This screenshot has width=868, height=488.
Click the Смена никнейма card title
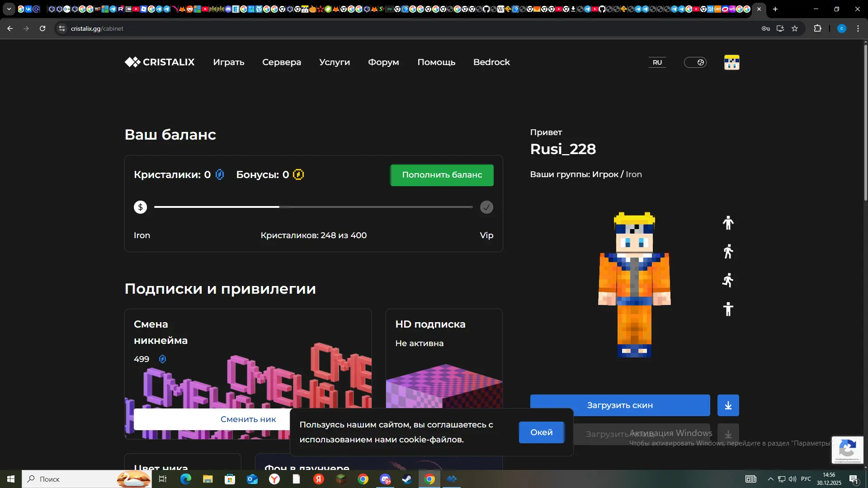point(160,332)
